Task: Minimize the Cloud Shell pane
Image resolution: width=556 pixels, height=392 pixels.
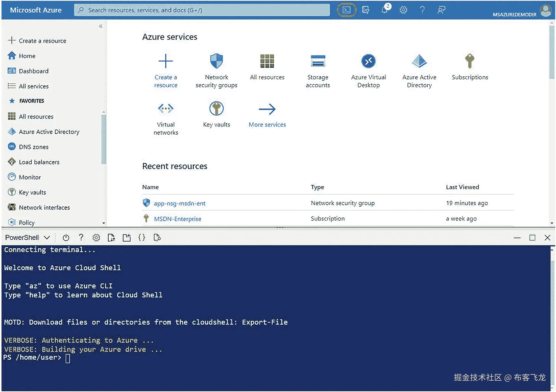Action: 517,238
